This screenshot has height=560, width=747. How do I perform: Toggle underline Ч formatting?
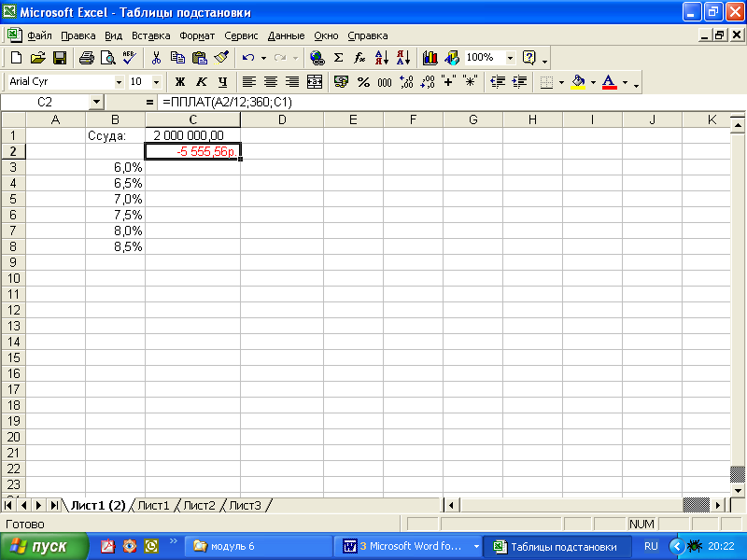pyautogui.click(x=222, y=82)
